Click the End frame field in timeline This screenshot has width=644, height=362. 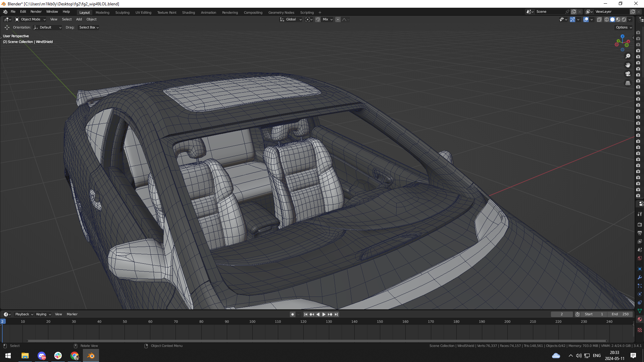(x=620, y=314)
